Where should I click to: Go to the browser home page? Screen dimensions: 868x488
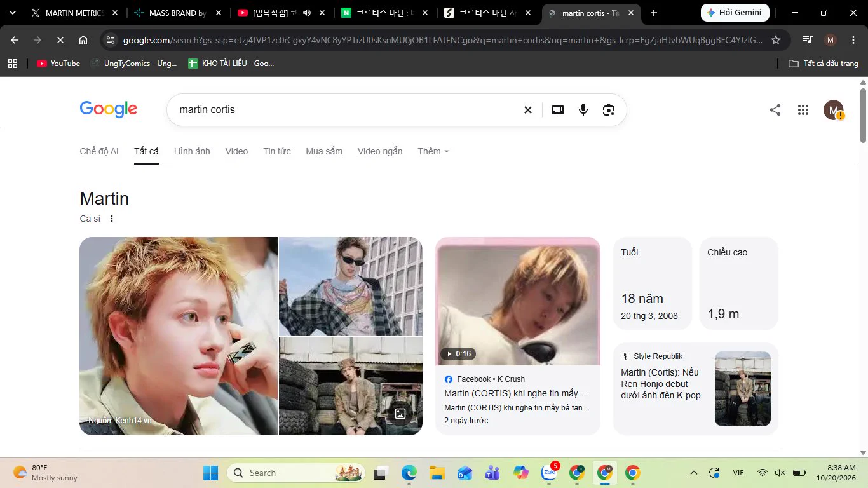[83, 40]
